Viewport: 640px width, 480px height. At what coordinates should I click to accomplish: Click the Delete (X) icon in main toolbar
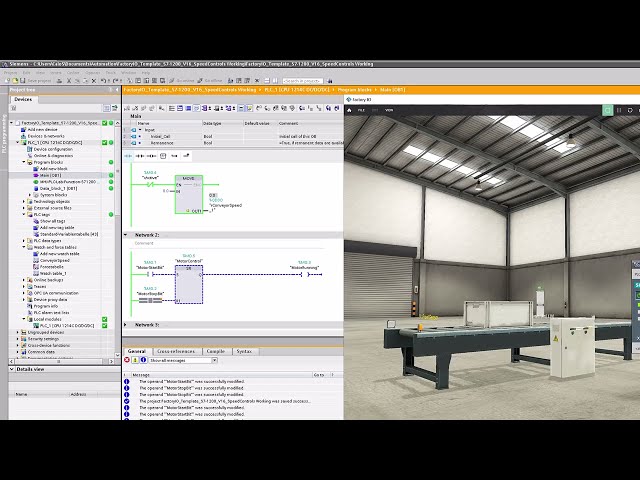[x=94, y=81]
